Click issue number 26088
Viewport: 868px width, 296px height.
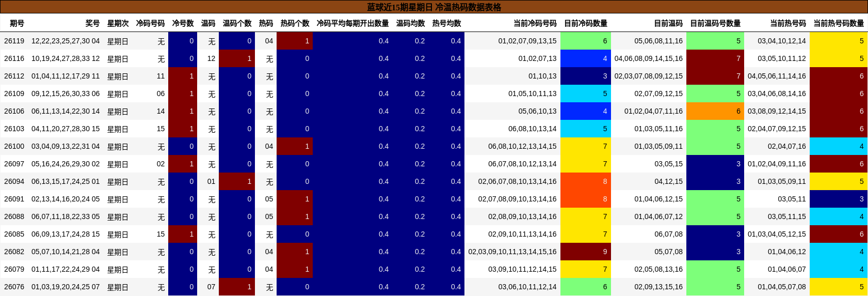pos(14,216)
